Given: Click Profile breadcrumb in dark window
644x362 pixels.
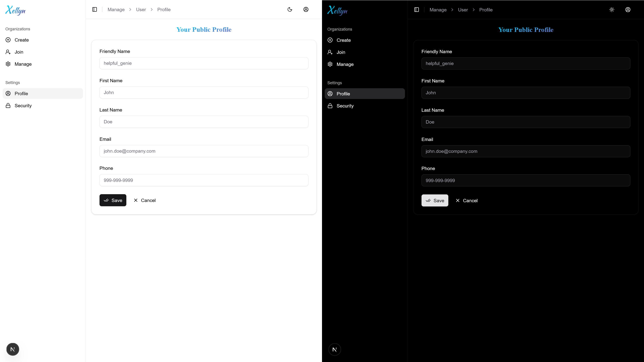Looking at the screenshot, I should click(486, 10).
